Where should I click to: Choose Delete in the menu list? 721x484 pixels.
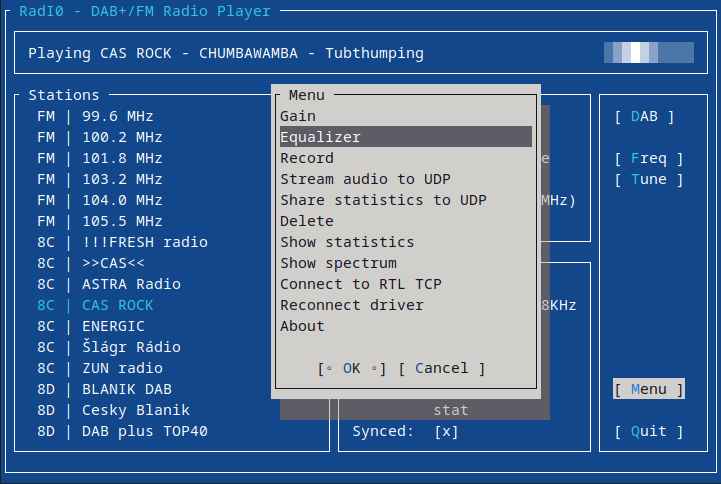click(406, 221)
